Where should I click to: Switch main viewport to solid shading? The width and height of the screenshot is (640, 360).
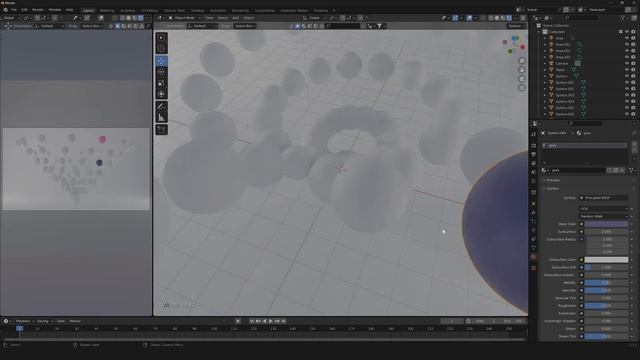click(x=497, y=18)
